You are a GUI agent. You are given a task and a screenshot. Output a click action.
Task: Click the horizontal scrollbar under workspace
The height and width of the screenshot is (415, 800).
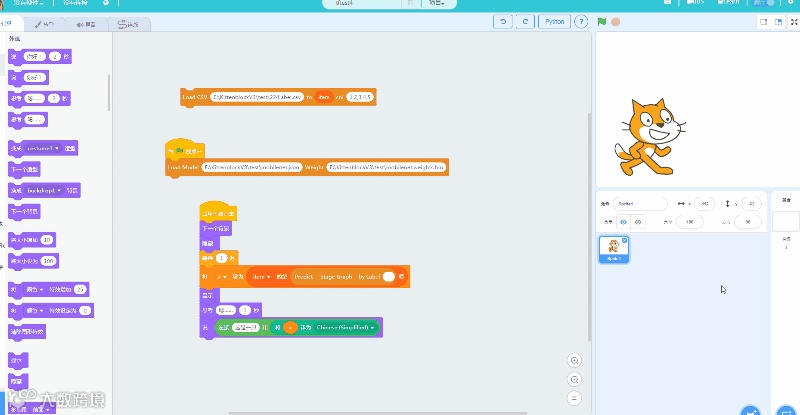click(x=378, y=413)
